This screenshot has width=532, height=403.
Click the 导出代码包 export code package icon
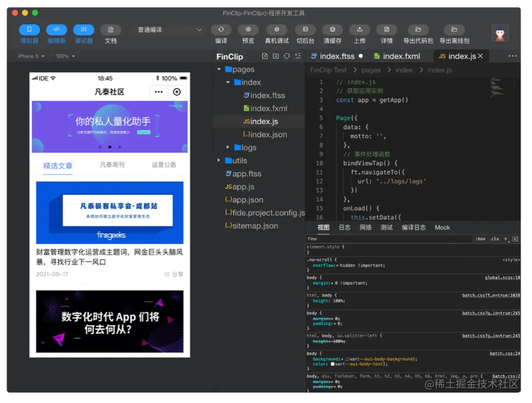tap(418, 30)
